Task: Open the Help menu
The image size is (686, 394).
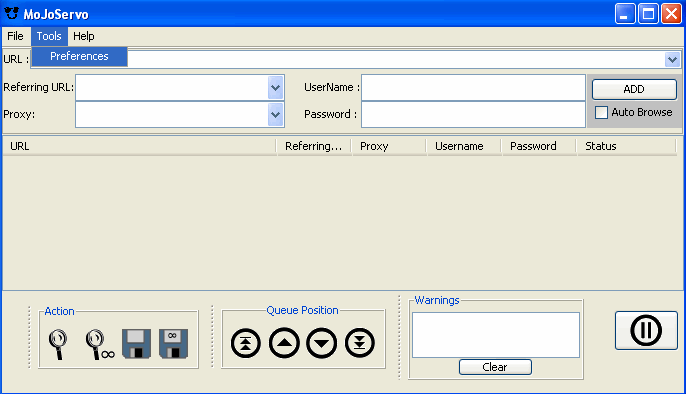Action: coord(84,36)
